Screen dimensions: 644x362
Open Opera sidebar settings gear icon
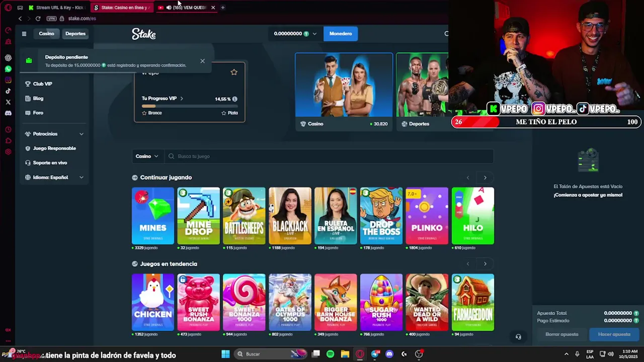pos(8,152)
